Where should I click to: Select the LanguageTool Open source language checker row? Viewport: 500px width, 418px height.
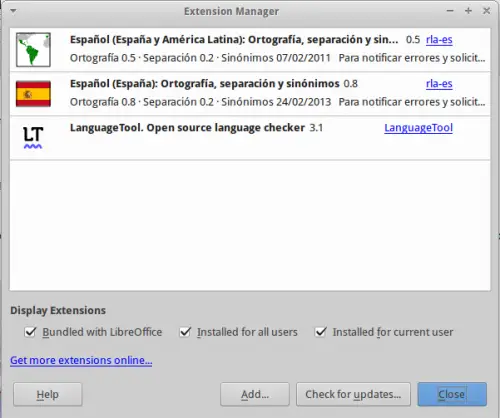pos(250,138)
